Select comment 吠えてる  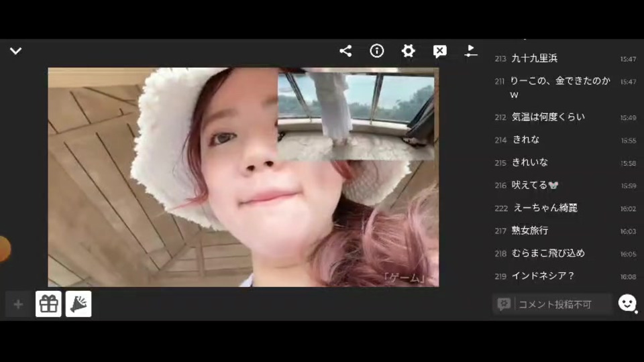pyautogui.click(x=535, y=185)
